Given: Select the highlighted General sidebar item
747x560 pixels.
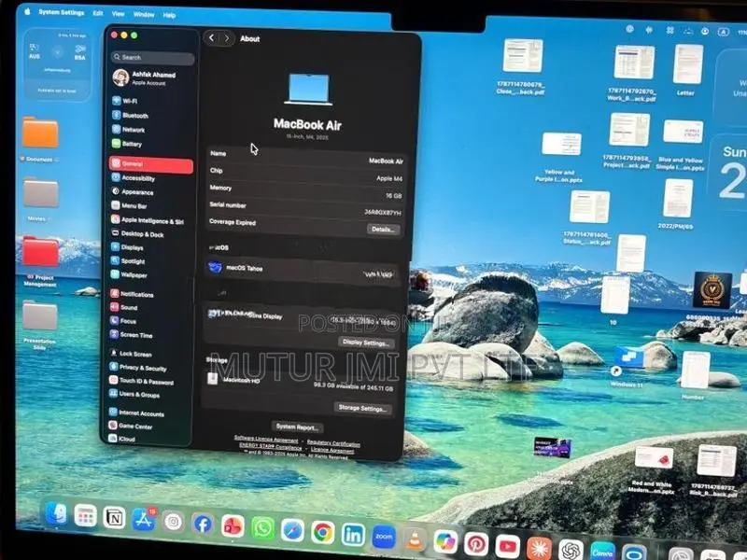Looking at the screenshot, I should (x=151, y=164).
